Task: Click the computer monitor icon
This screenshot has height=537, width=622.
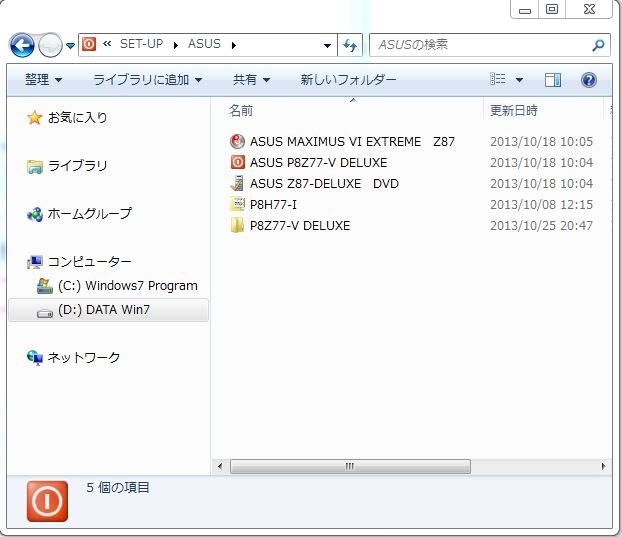Action: [35, 262]
